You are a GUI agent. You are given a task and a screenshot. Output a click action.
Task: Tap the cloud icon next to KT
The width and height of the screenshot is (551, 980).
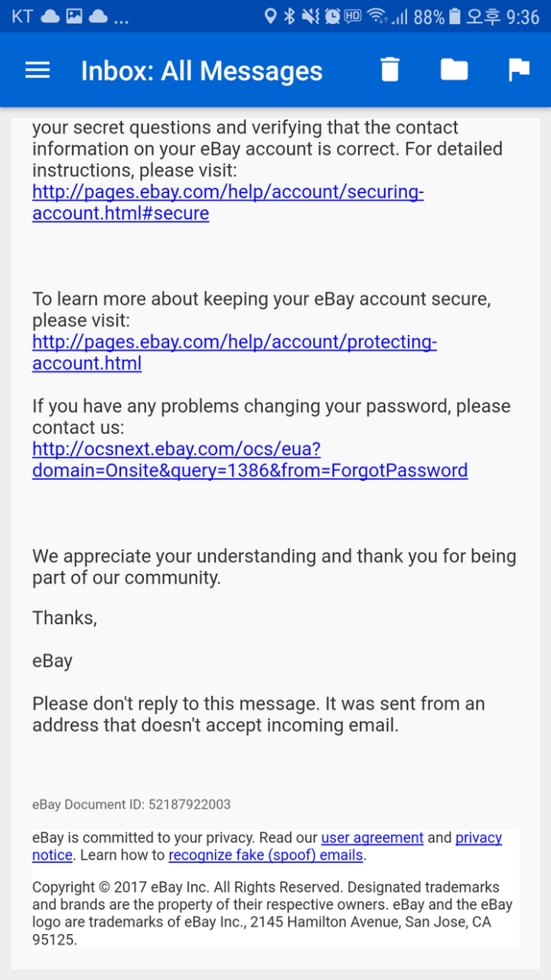tap(51, 16)
